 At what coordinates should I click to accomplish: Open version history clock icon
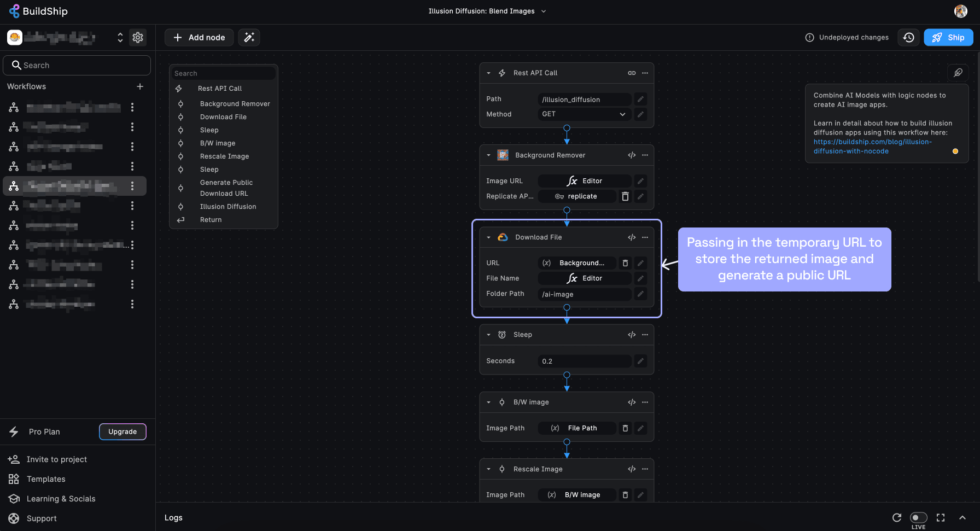pyautogui.click(x=909, y=37)
